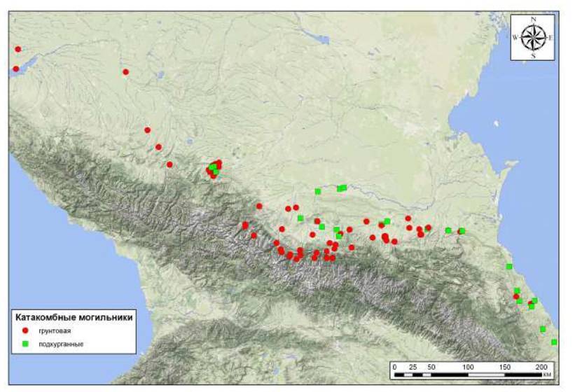Click the "подкурганные" legend label

click(62, 344)
